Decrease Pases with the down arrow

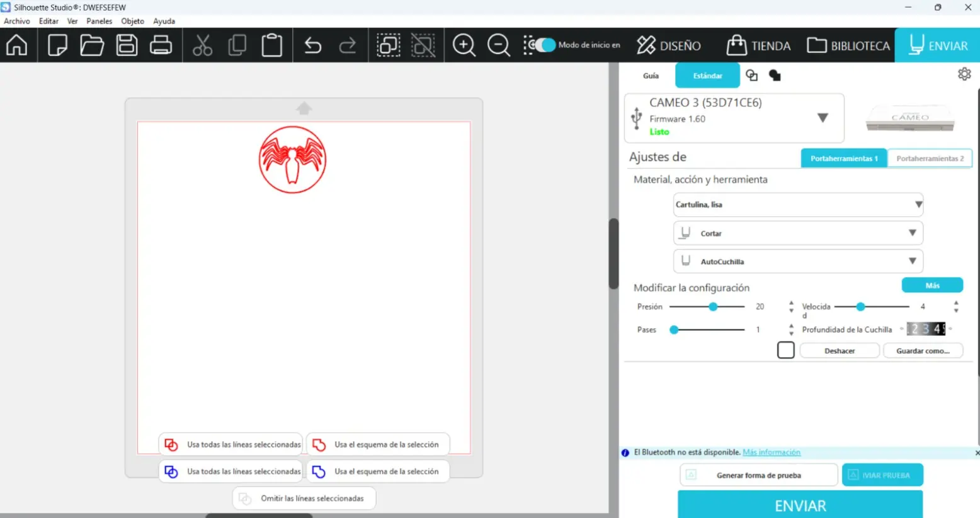pos(792,333)
